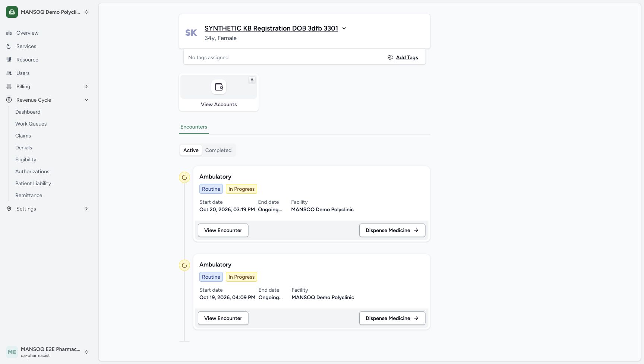The width and height of the screenshot is (644, 364).
Task: Click the MANSOQ green facility logo icon
Action: [x=12, y=12]
